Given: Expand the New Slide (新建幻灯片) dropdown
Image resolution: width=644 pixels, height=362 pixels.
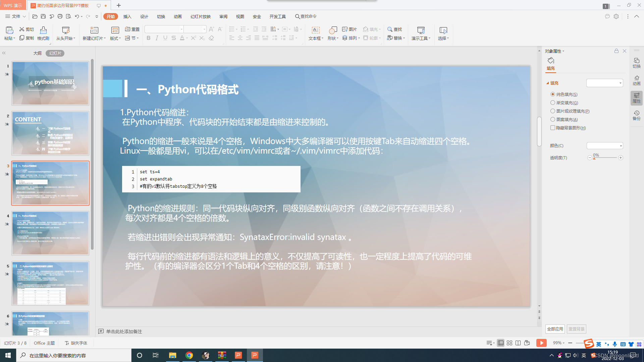Looking at the screenshot, I should (105, 39).
